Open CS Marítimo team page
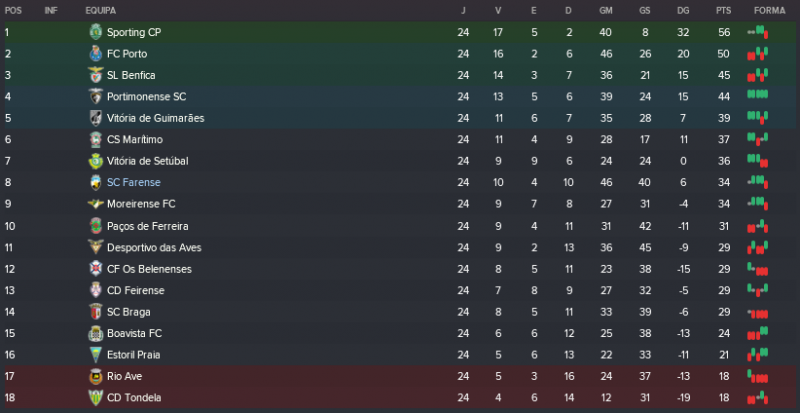Screen dimensions: 800x413 click(x=134, y=140)
